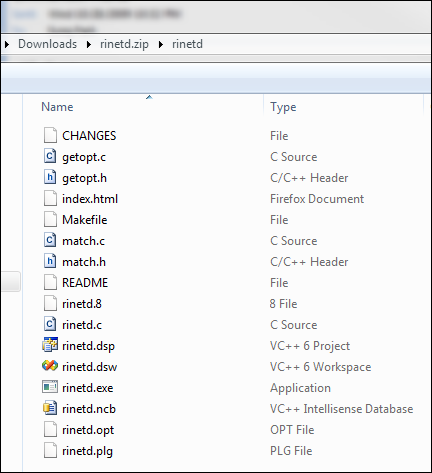Click the rinetd.ncb Intellisense database icon
Viewport: 432px width, 473px height.
click(x=50, y=408)
